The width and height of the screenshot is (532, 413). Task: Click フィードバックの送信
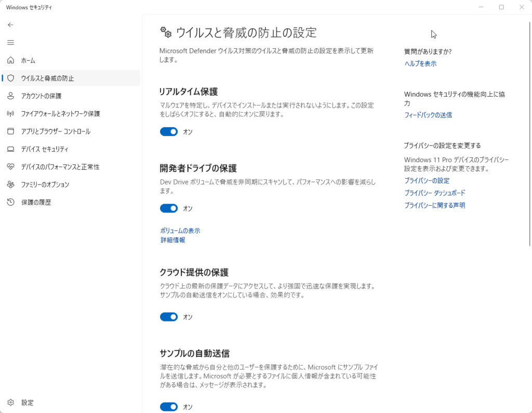(427, 115)
